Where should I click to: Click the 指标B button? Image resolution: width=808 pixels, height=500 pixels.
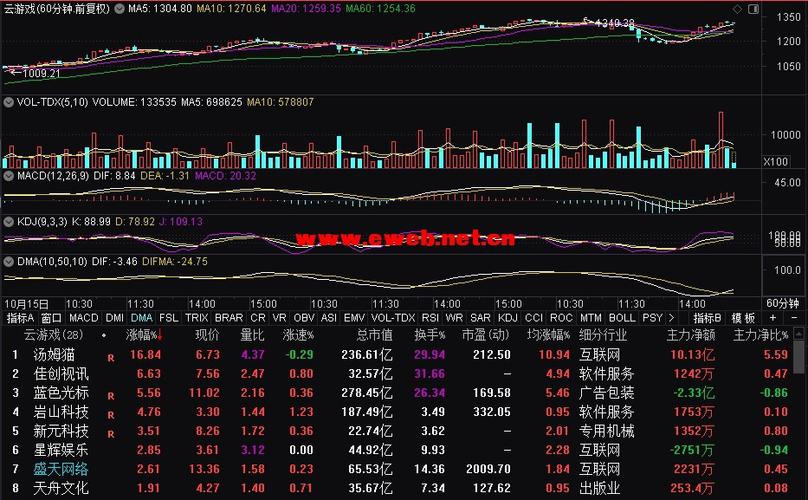[x=707, y=318]
